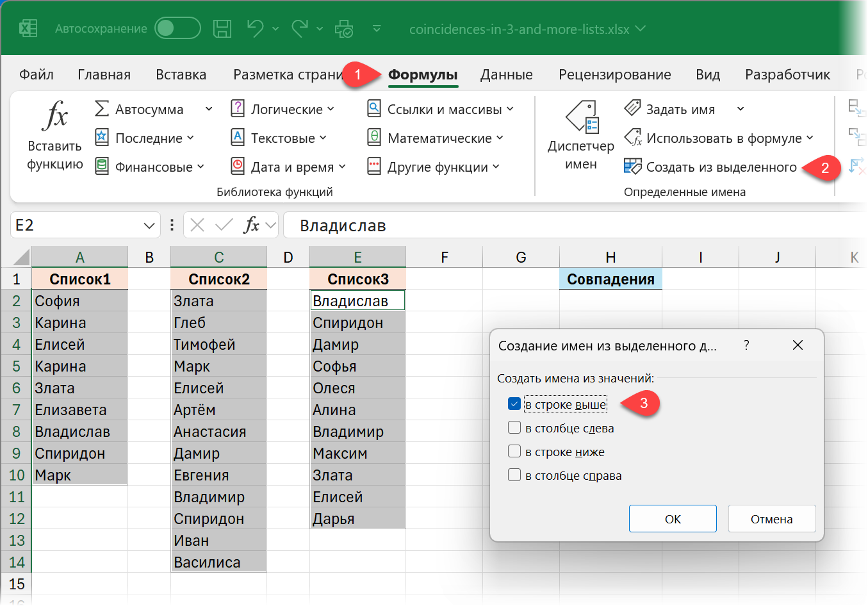Uncheck 'в строке выше' checkbox
This screenshot has width=868, height=606.
coord(514,404)
